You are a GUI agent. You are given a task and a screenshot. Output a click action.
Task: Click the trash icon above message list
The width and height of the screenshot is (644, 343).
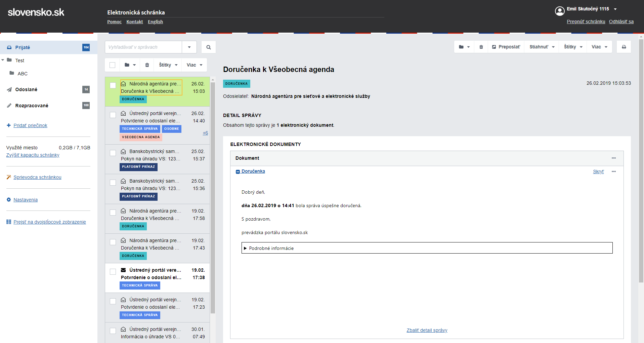click(147, 65)
